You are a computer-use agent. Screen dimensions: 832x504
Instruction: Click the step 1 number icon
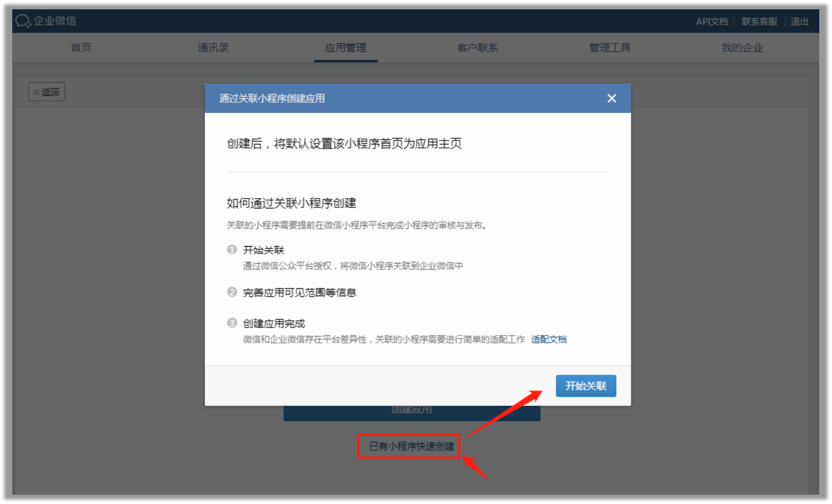(232, 250)
